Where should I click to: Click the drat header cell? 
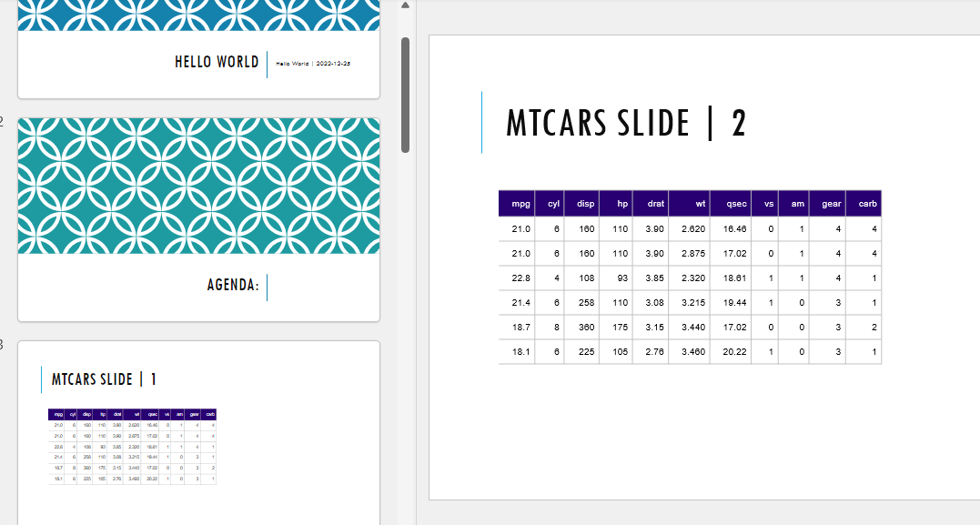tap(651, 204)
